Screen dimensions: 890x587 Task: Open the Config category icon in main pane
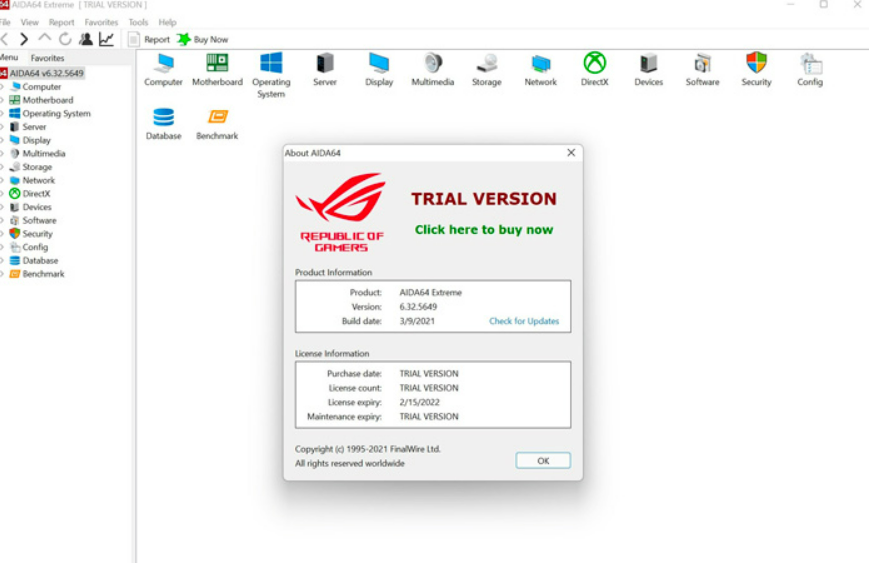point(810,69)
